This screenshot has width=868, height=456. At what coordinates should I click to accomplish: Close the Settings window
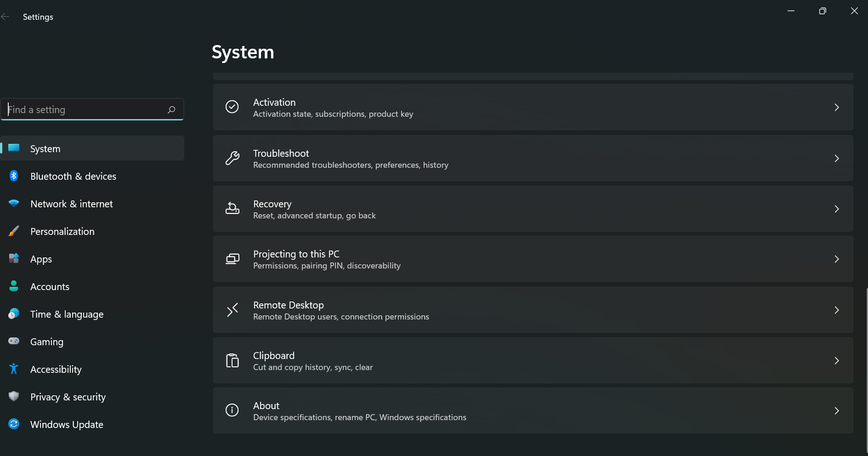coord(854,11)
